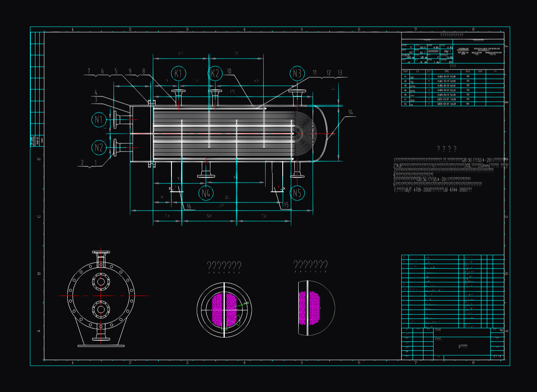Select the flange end view drawing
Viewport: 537px width, 392px height.
(x=101, y=299)
